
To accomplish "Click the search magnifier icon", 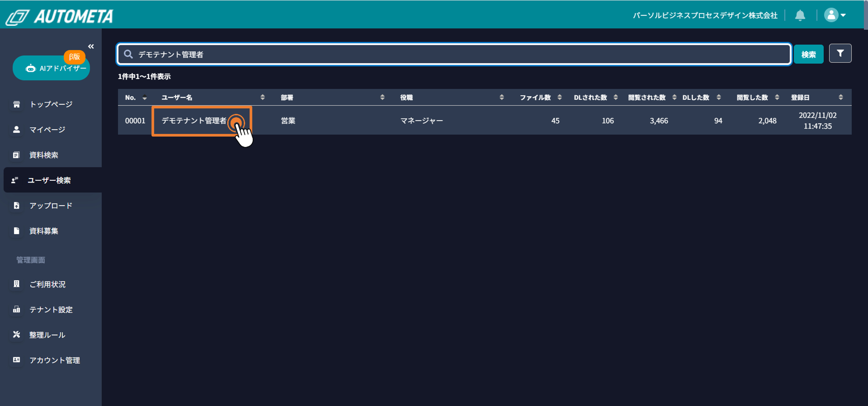I will pyautogui.click(x=128, y=54).
